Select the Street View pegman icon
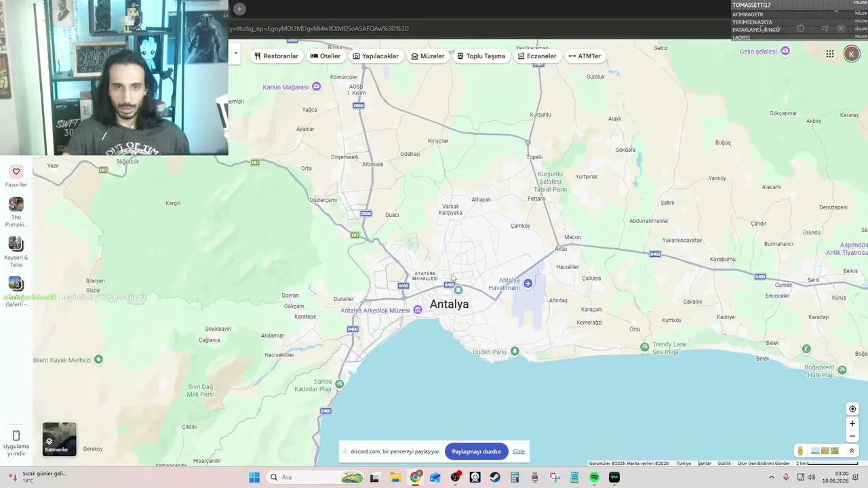The width and height of the screenshot is (868, 488). coord(800,451)
